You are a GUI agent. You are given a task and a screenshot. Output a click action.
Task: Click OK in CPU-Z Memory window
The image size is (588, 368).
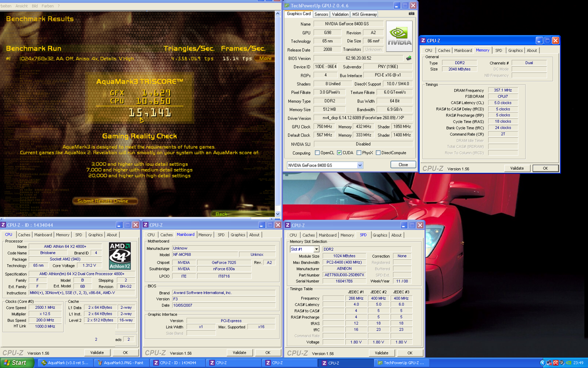tap(545, 168)
